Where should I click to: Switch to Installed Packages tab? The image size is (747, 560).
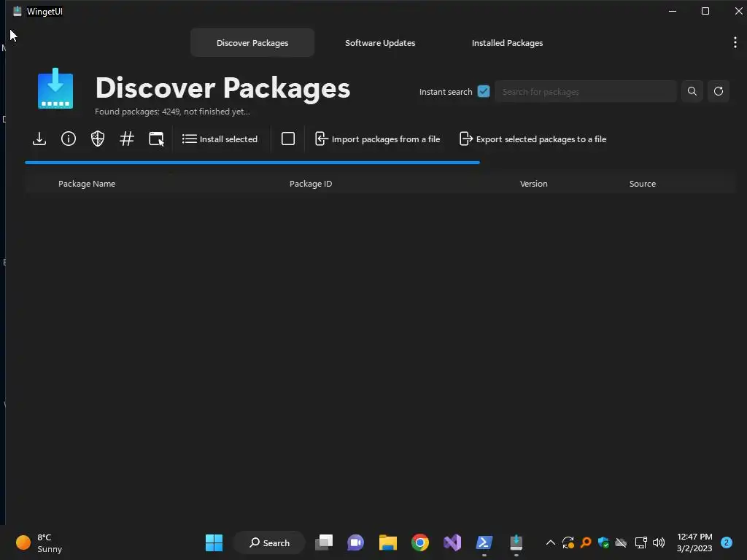pyautogui.click(x=507, y=43)
